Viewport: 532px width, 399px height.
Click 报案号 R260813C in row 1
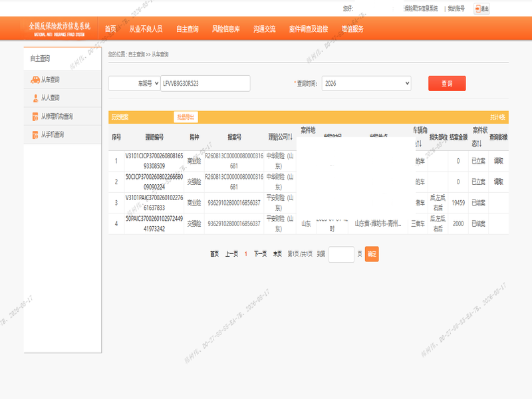[x=234, y=161]
